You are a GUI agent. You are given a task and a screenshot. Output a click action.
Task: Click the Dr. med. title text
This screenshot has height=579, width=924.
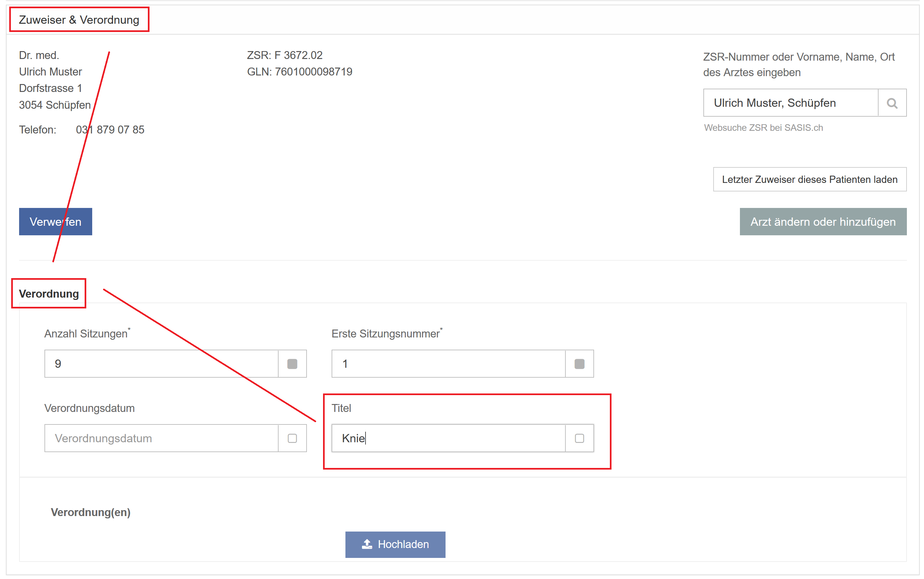pos(39,55)
